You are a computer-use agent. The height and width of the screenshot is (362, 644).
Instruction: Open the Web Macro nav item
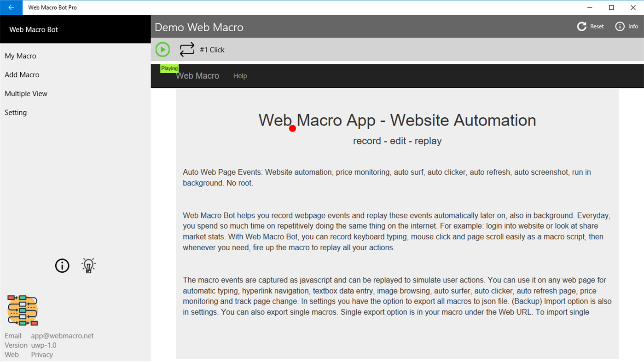[x=197, y=75]
